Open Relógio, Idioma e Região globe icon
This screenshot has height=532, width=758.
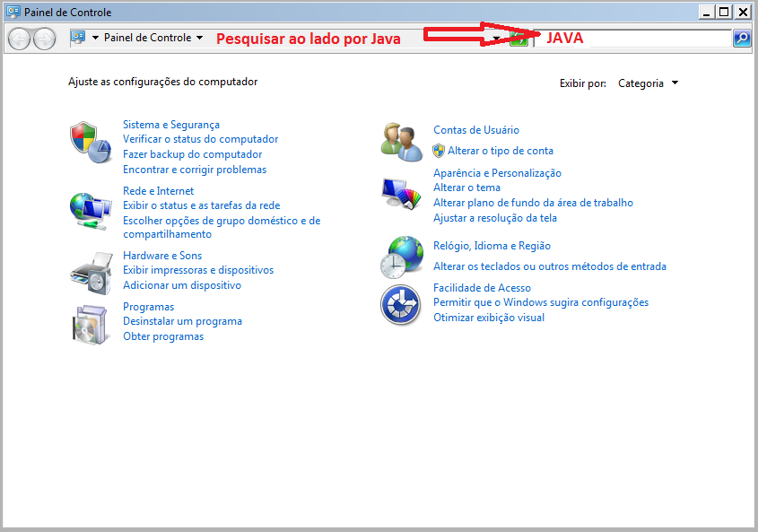click(x=401, y=257)
